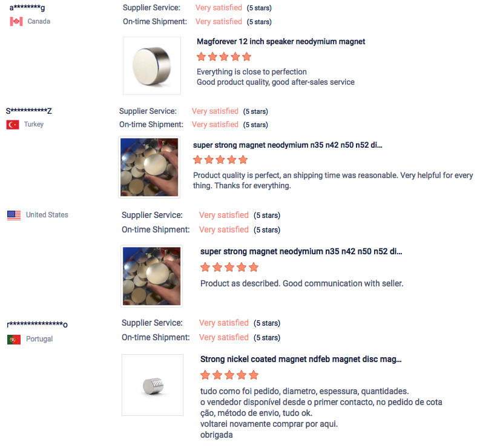Open 'Magforever 12 inch speaker neodymium magnet' link
Viewport: 477px width, 448px height.
(x=281, y=42)
